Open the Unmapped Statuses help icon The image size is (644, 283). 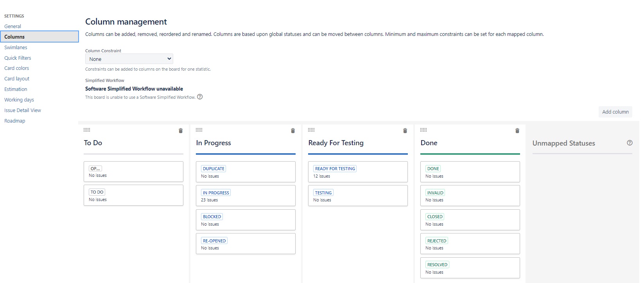point(630,143)
